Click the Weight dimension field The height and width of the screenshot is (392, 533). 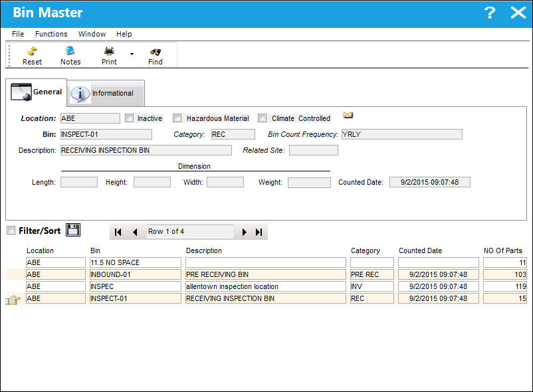tap(309, 183)
